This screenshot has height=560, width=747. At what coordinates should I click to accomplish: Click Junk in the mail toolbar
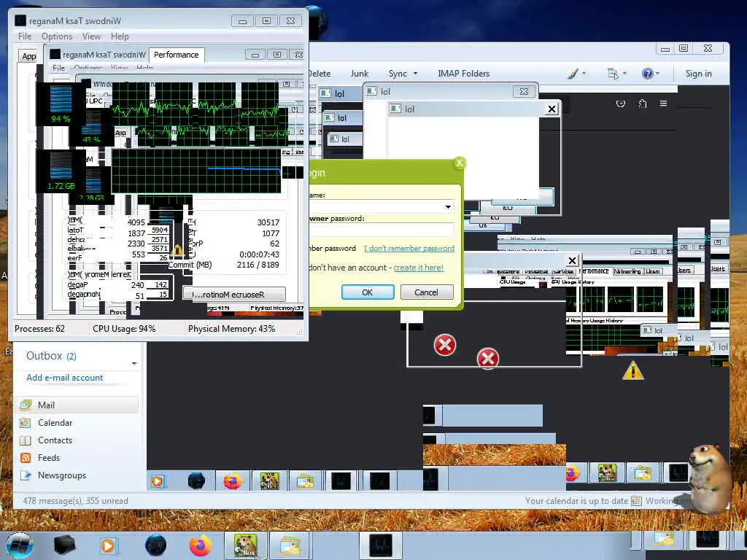[359, 74]
